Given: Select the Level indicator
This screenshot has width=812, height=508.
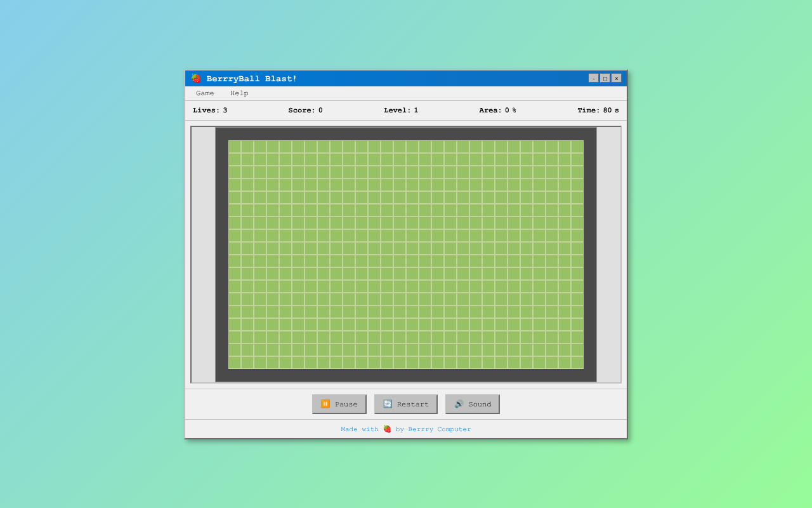Looking at the screenshot, I should click(401, 110).
